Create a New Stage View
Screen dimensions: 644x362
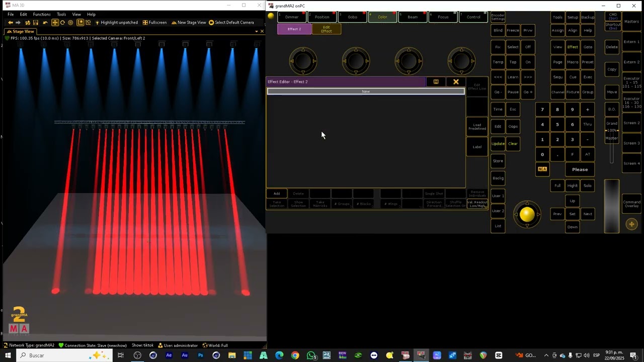coord(189,23)
